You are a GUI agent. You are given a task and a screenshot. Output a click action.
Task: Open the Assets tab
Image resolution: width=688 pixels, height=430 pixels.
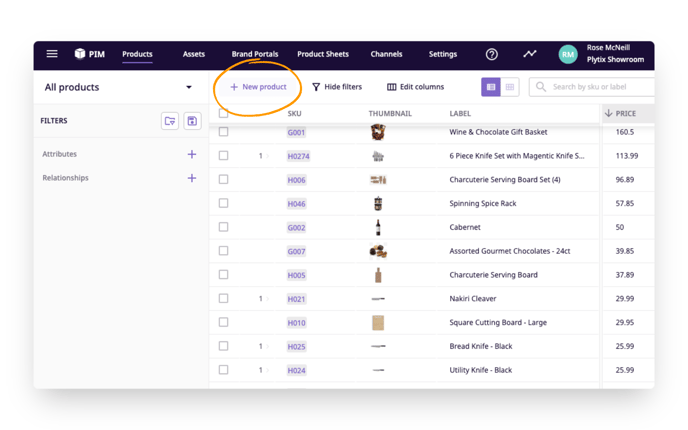click(194, 54)
